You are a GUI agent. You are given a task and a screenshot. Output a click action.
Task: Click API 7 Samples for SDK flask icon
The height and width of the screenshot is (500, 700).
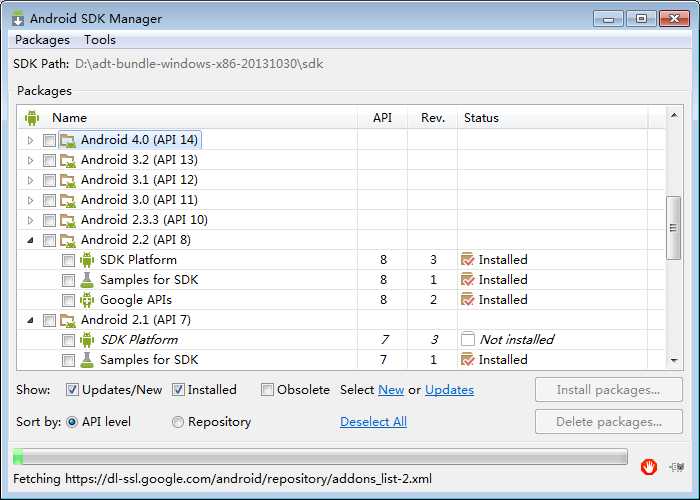pyautogui.click(x=87, y=360)
